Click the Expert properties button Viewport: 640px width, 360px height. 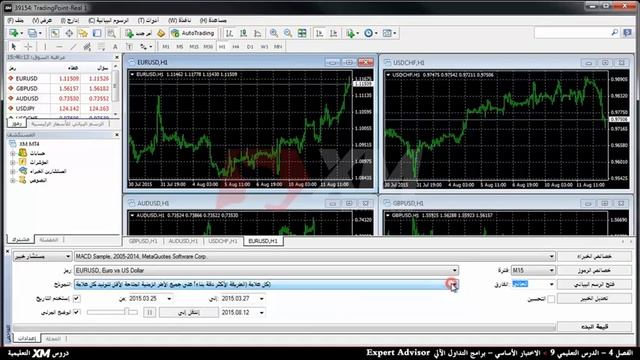[x=594, y=256]
